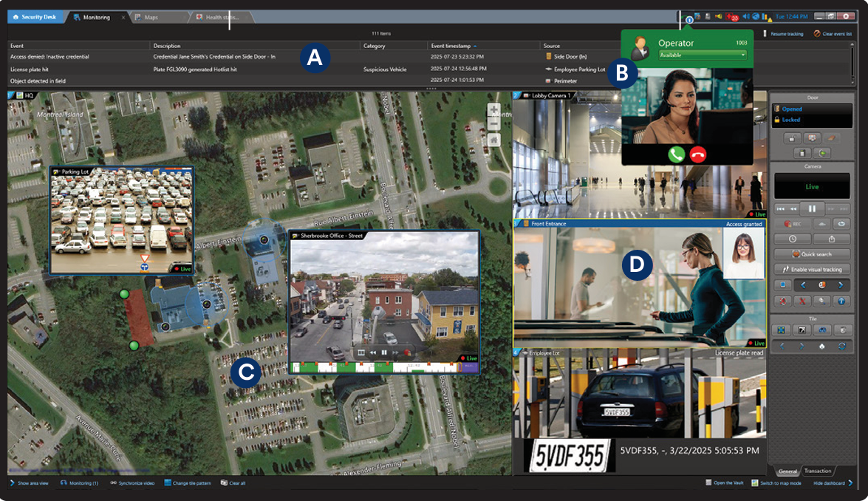This screenshot has width=868, height=501.
Task: Decline the call with red hang-up button
Action: pos(698,154)
